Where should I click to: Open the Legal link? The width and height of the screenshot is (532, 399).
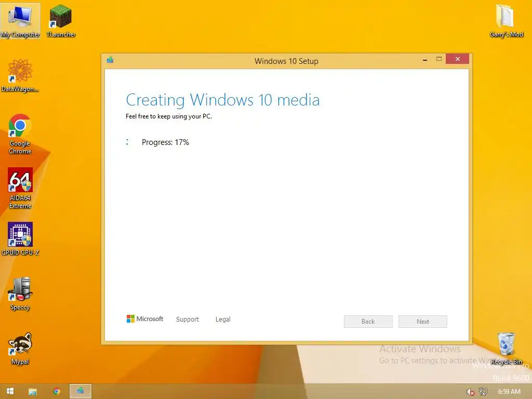[223, 320]
